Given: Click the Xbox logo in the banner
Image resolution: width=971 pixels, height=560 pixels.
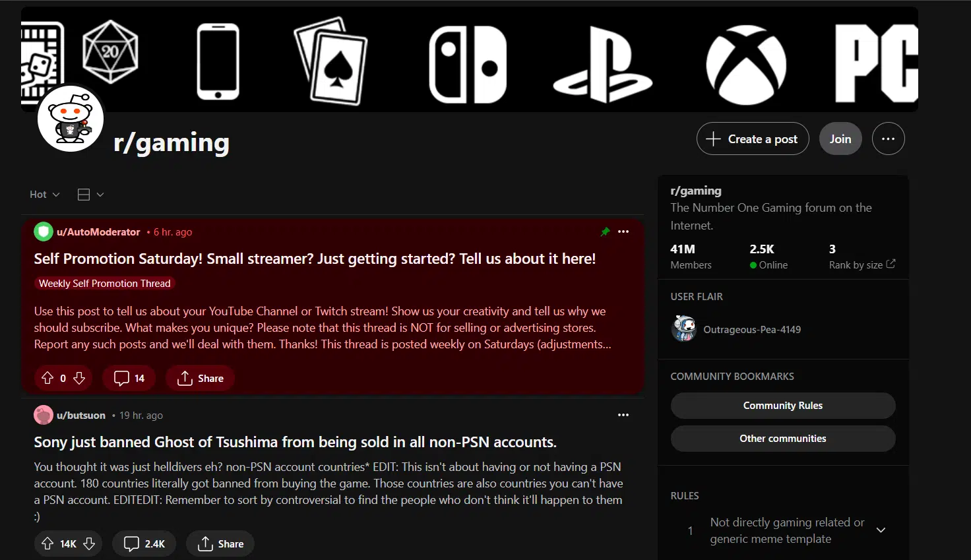Looking at the screenshot, I should [745, 63].
